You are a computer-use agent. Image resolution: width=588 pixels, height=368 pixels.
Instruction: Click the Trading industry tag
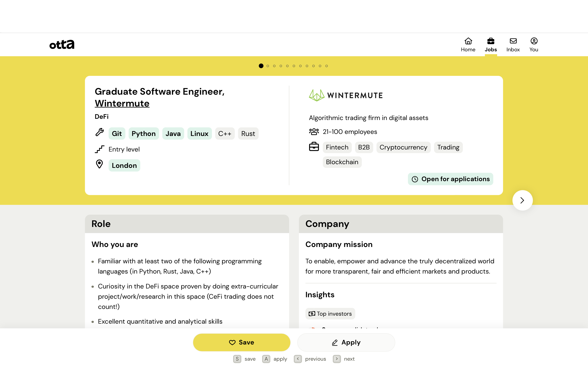pos(448,147)
